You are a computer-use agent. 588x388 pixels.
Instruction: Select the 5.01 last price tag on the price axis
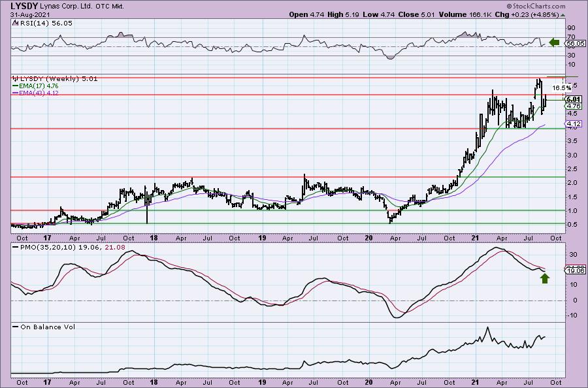coord(574,100)
